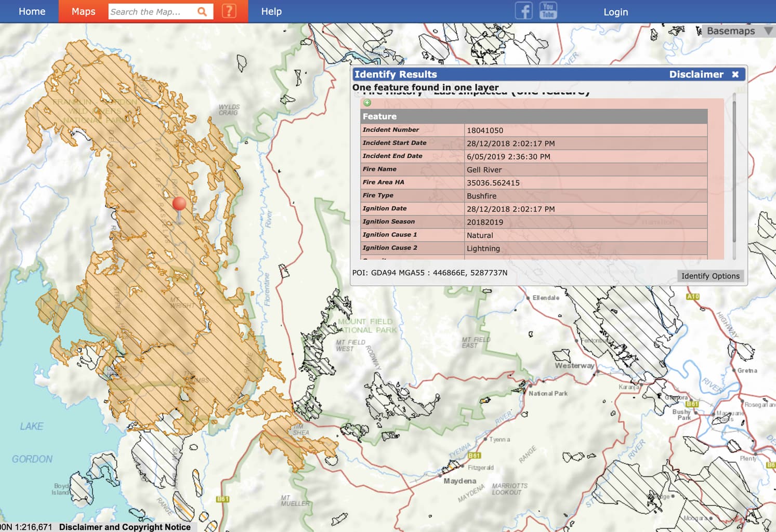Click the map search magnifier icon

point(202,11)
